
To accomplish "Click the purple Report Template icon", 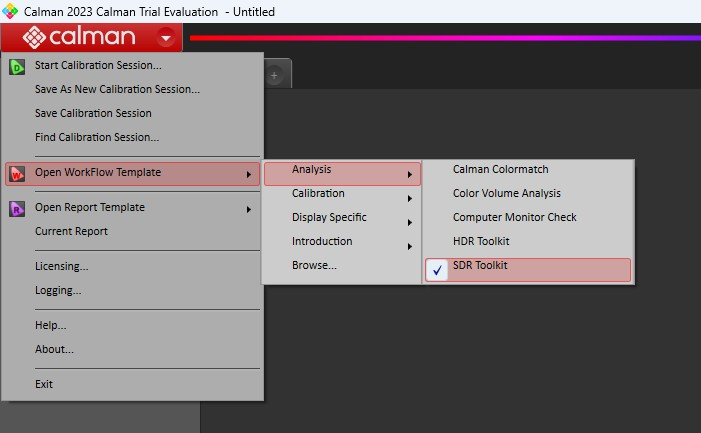I will click(x=17, y=209).
